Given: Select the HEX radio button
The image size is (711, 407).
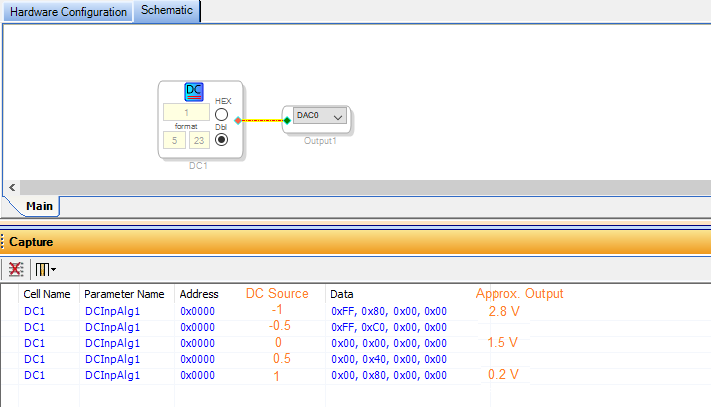Looking at the screenshot, I should click(221, 115).
